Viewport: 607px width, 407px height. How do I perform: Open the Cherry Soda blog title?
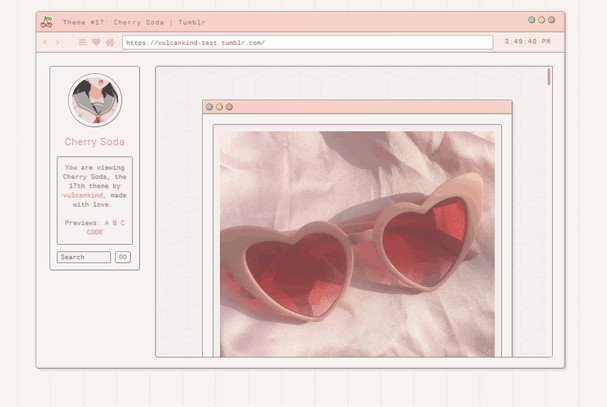click(94, 142)
